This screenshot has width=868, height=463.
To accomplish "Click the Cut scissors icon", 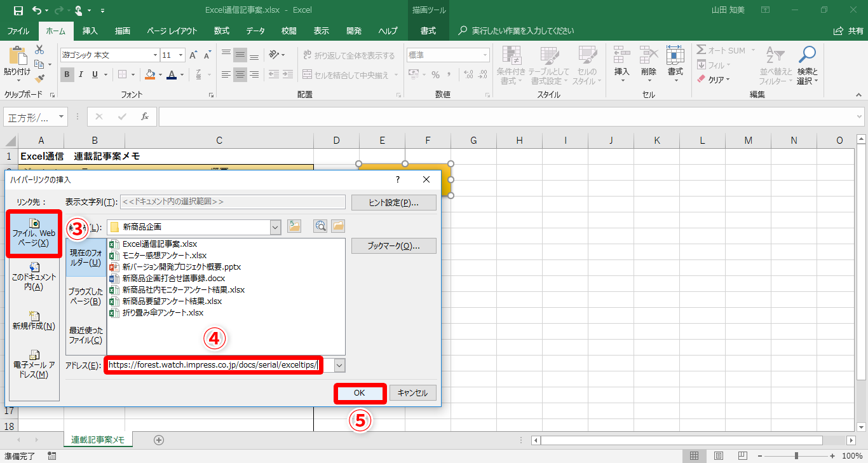I will point(39,50).
